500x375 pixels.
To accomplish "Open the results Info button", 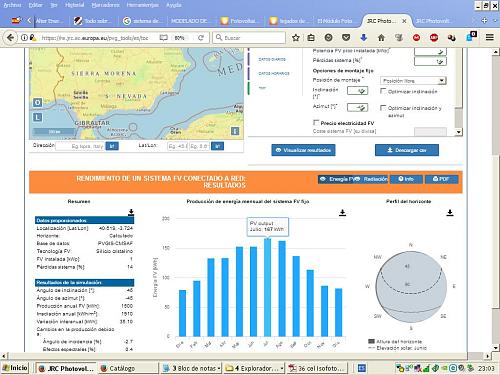I will click(x=406, y=179).
